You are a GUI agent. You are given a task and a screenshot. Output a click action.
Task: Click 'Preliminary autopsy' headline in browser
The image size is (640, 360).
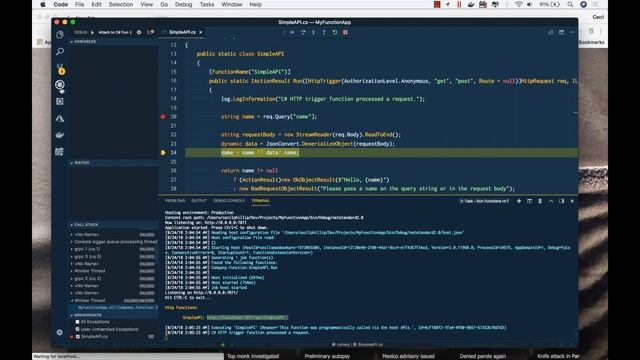(327, 356)
